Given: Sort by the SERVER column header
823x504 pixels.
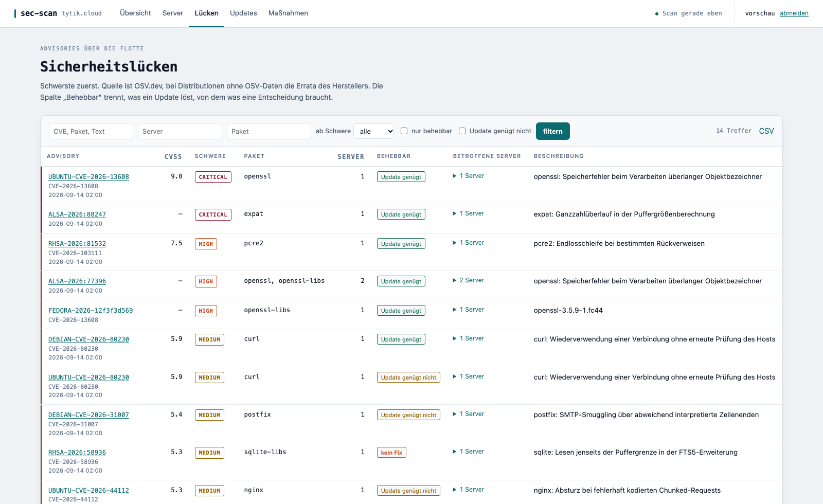Looking at the screenshot, I should pos(351,157).
